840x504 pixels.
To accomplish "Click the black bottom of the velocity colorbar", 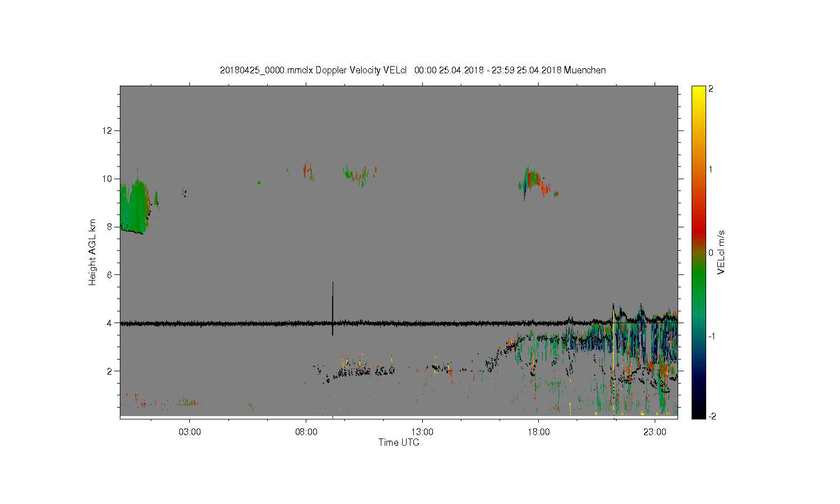I will click(x=698, y=413).
